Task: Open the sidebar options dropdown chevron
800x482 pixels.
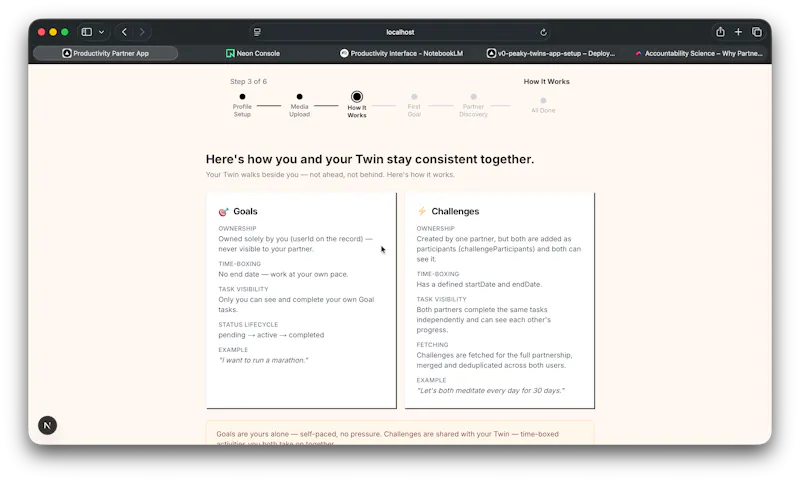Action: tap(102, 32)
